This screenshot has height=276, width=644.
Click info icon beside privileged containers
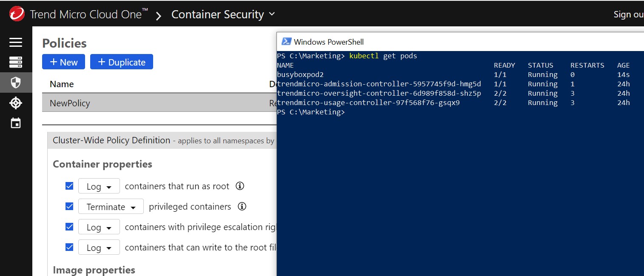[242, 206]
